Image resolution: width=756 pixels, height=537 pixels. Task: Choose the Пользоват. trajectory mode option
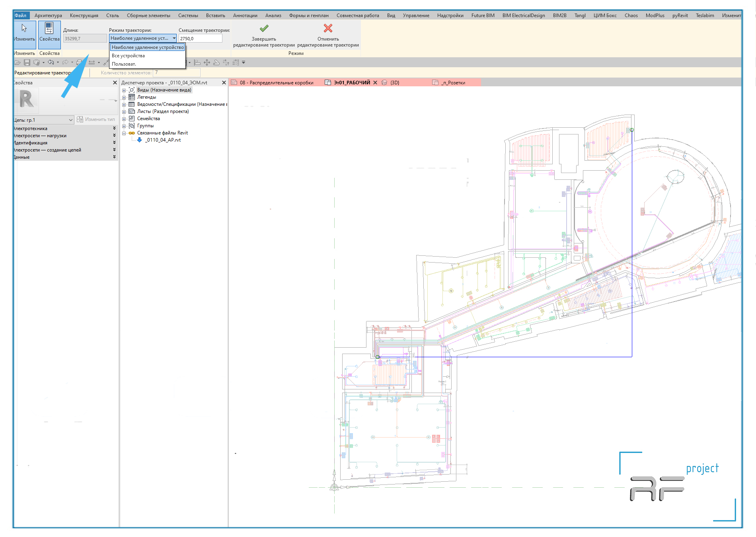[x=148, y=64]
